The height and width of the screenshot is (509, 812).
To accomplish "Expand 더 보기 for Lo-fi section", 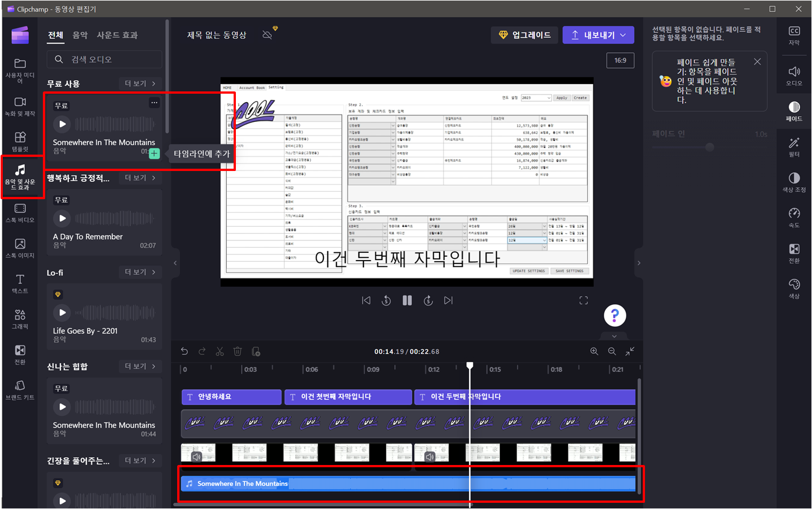I will [x=141, y=272].
